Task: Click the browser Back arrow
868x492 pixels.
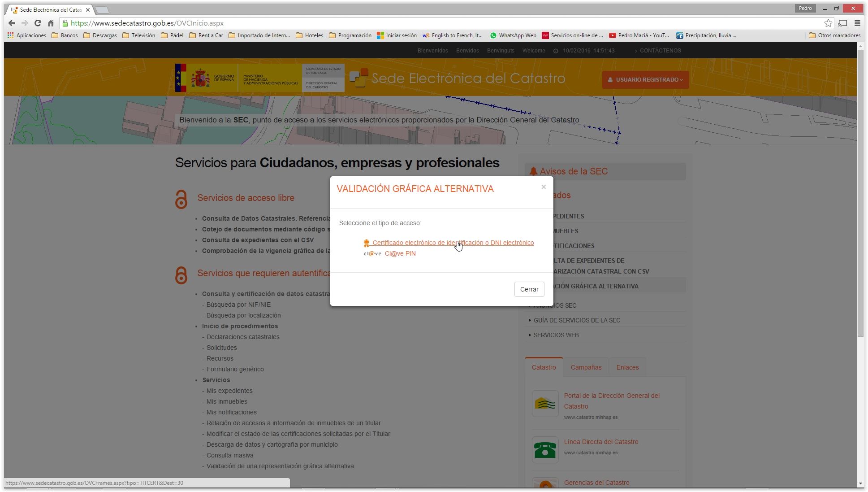Action: (12, 23)
